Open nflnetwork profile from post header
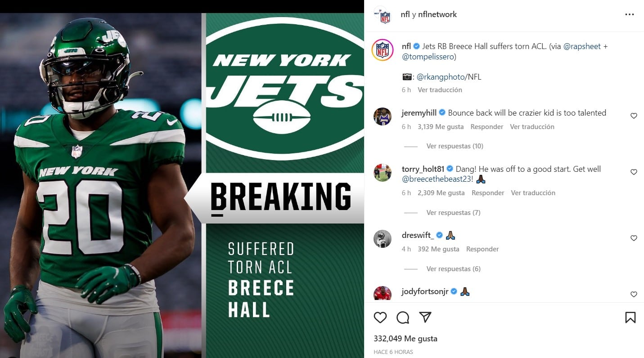 click(437, 14)
